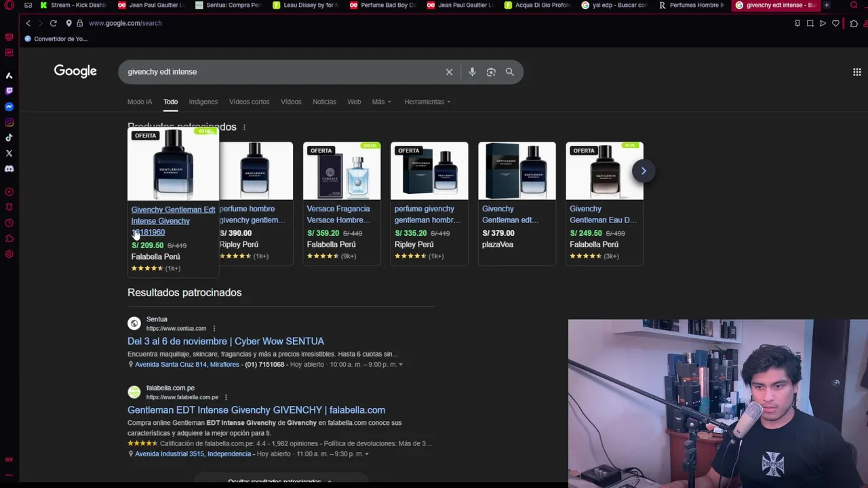Open the Google apps grid

pos(857,72)
